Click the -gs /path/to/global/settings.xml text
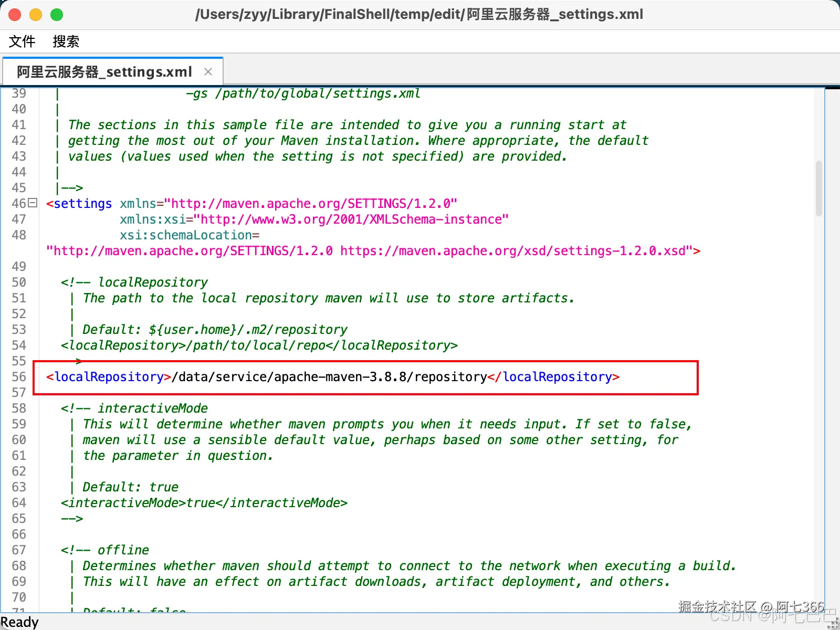This screenshot has height=630, width=840. coord(303,93)
